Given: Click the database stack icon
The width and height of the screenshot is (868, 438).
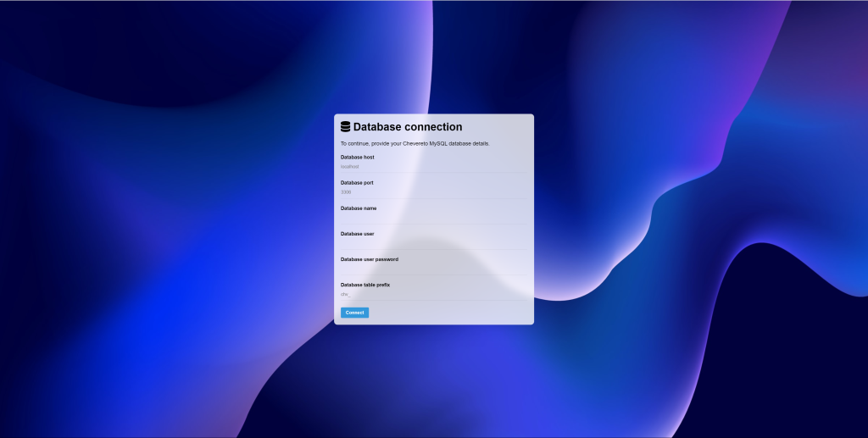Looking at the screenshot, I should (345, 127).
